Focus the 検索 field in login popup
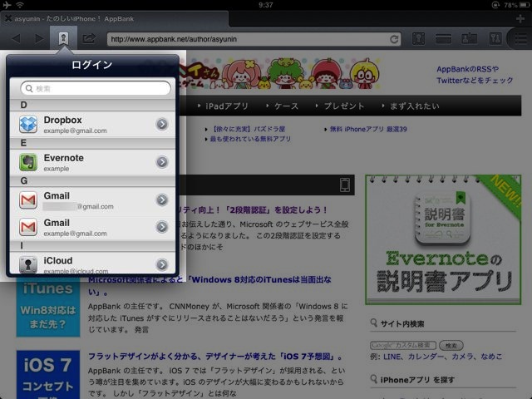 pyautogui.click(x=96, y=89)
